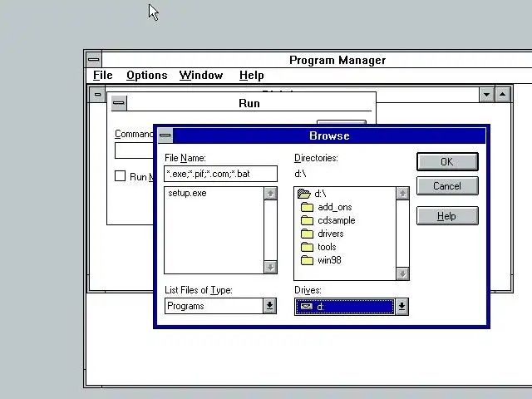Select setup.exe in the file list
Viewport: 532px width, 399px height.
(x=187, y=193)
